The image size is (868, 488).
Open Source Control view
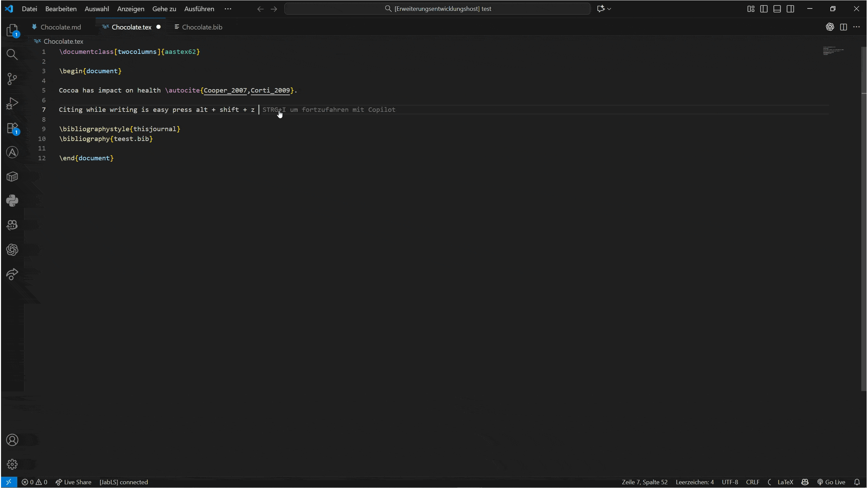pos(12,79)
